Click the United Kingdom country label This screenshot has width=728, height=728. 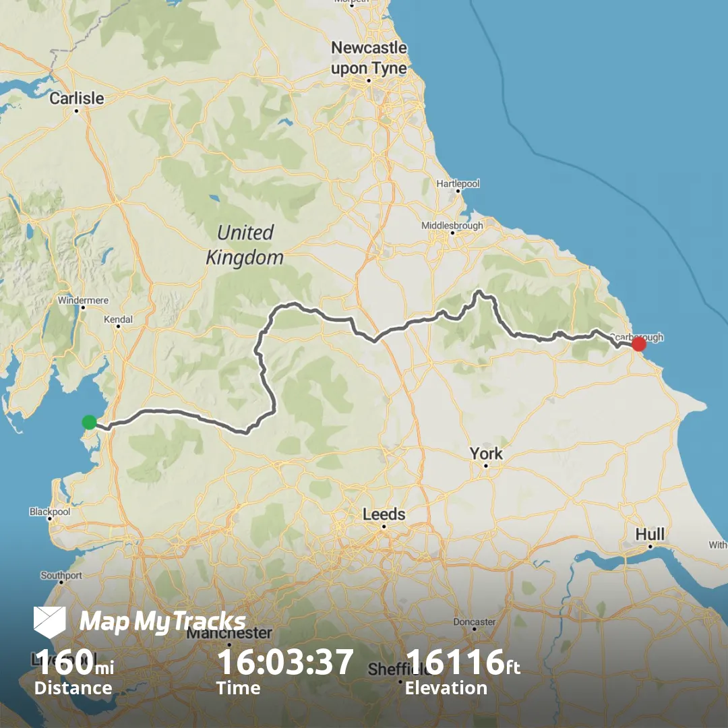[x=245, y=245]
